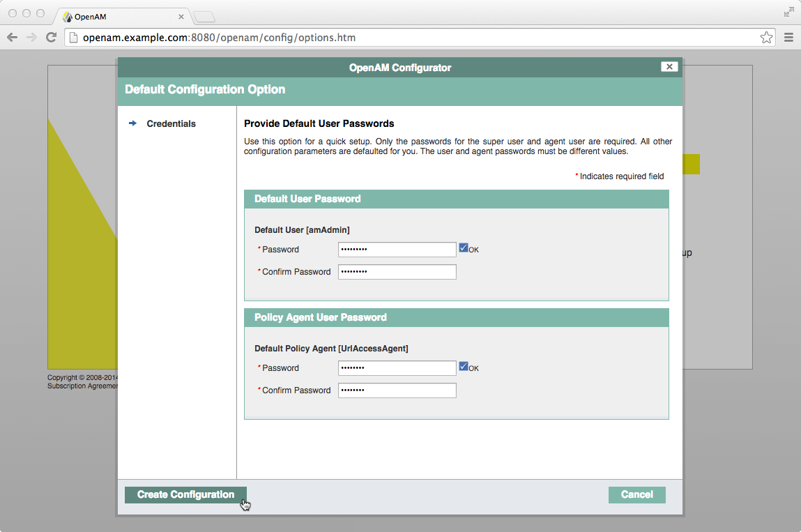Close the OpenAM browser tab
801x532 pixels.
[181, 17]
